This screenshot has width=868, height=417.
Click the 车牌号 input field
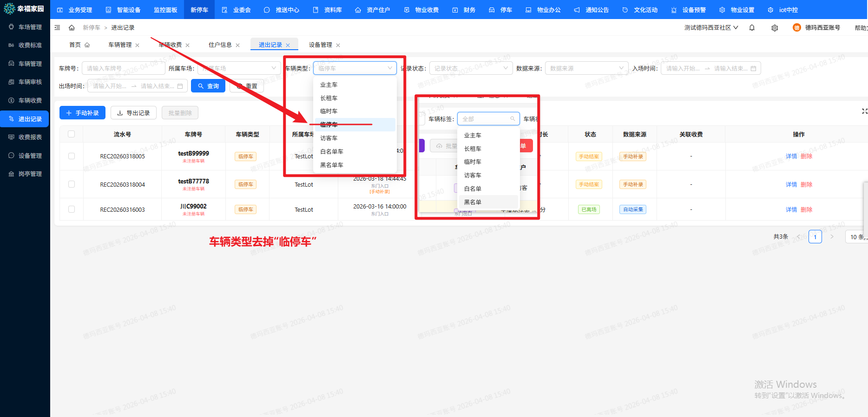coord(123,68)
